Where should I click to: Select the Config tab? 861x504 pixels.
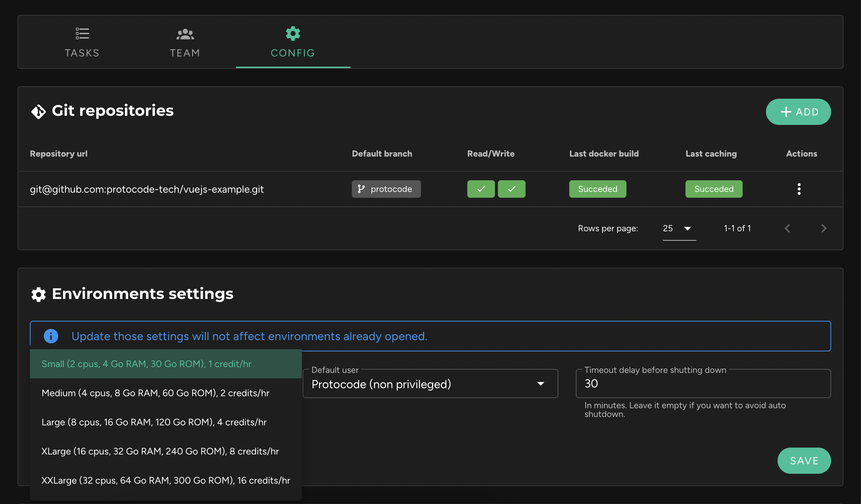[293, 42]
